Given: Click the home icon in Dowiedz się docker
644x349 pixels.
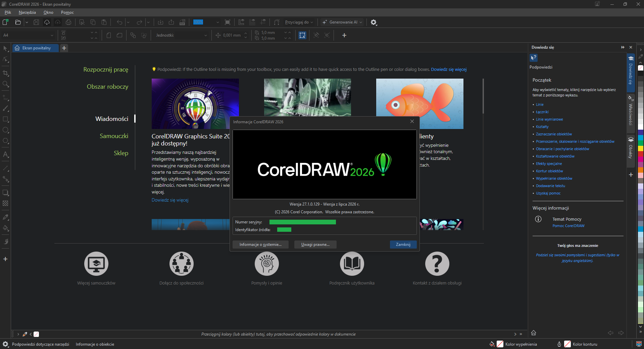Looking at the screenshot, I should click(x=534, y=333).
